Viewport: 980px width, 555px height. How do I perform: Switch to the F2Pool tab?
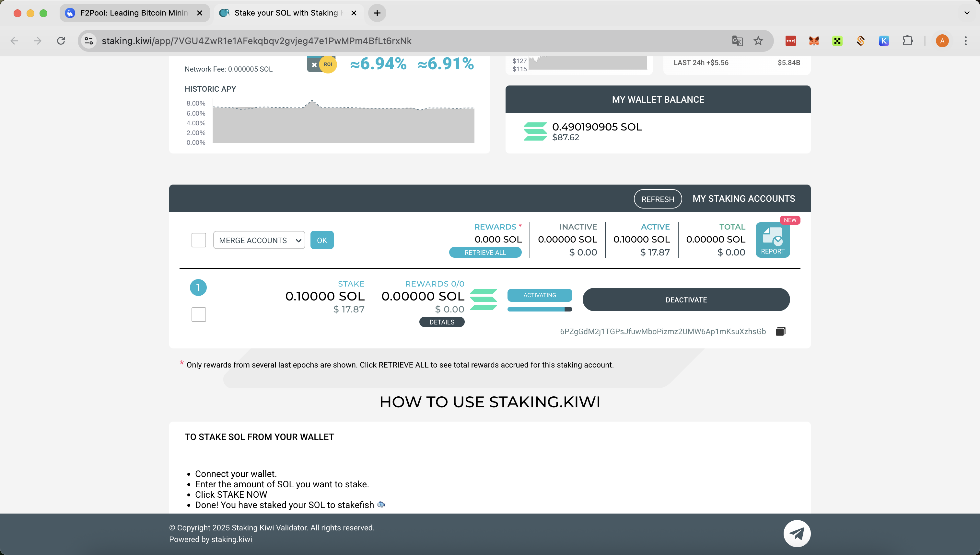[134, 13]
